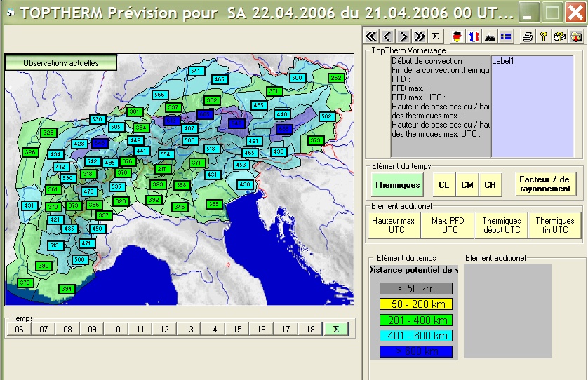This screenshot has width=588, height=380.
Task: Open help with the yellow question mark
Action: [543, 36]
